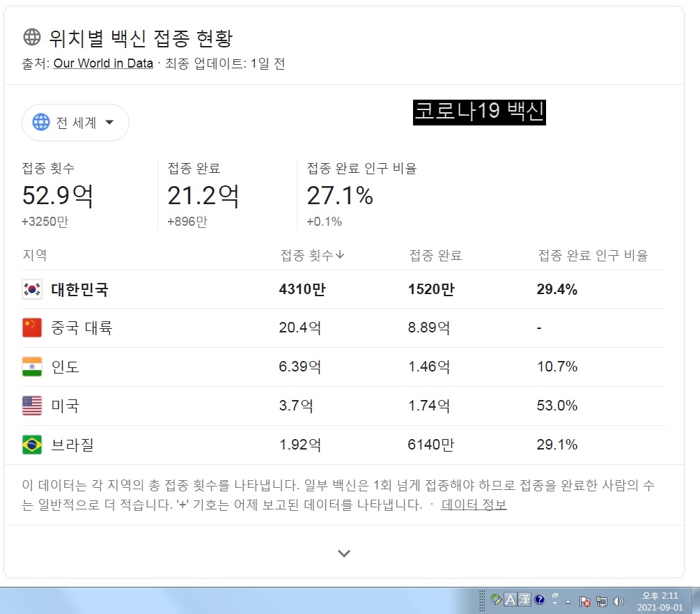700x614 pixels.
Task: Click the China flag icon
Action: [x=32, y=328]
